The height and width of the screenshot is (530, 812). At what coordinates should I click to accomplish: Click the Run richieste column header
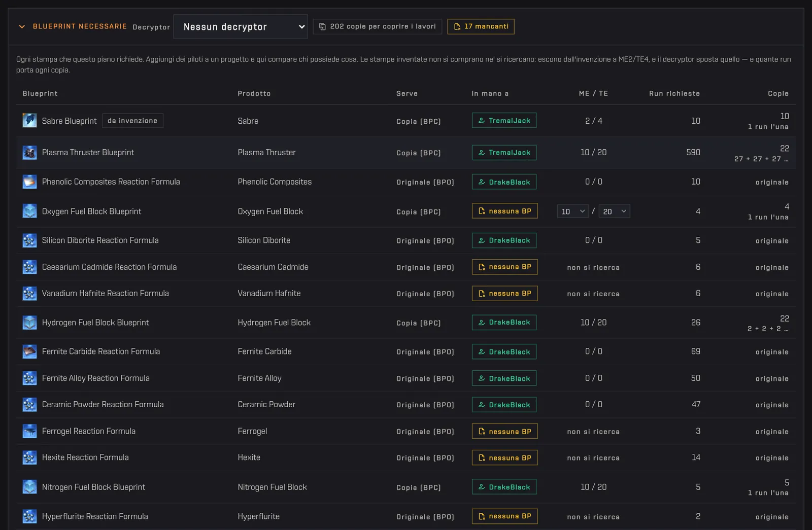[x=674, y=93]
